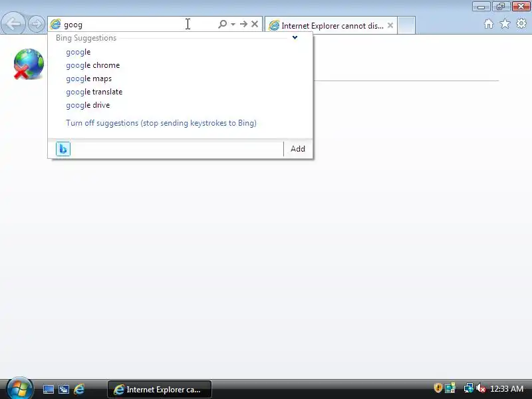Screen dimensions: 532x399
Task: Restore down the Internet Explorer window
Action: (x=501, y=7)
